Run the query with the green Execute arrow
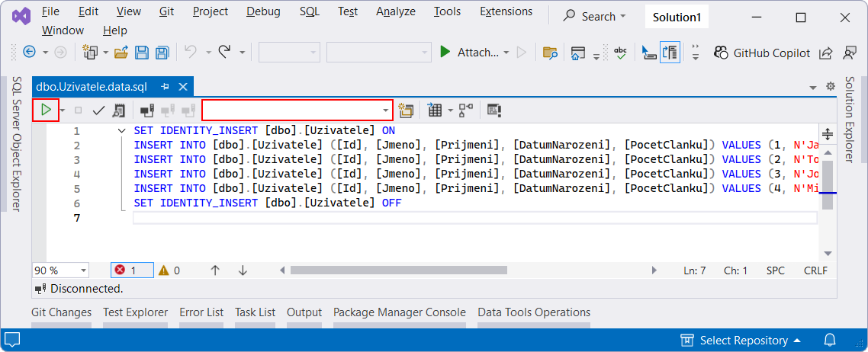 (46, 110)
